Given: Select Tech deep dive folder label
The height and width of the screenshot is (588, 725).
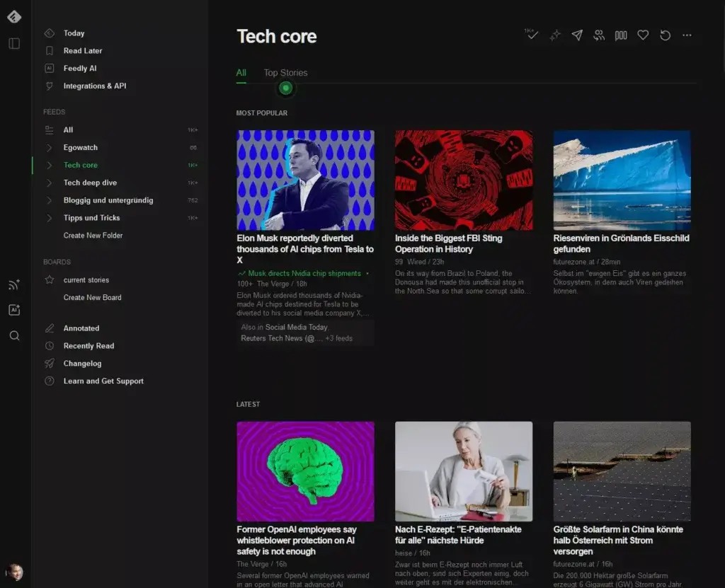Looking at the screenshot, I should (90, 183).
